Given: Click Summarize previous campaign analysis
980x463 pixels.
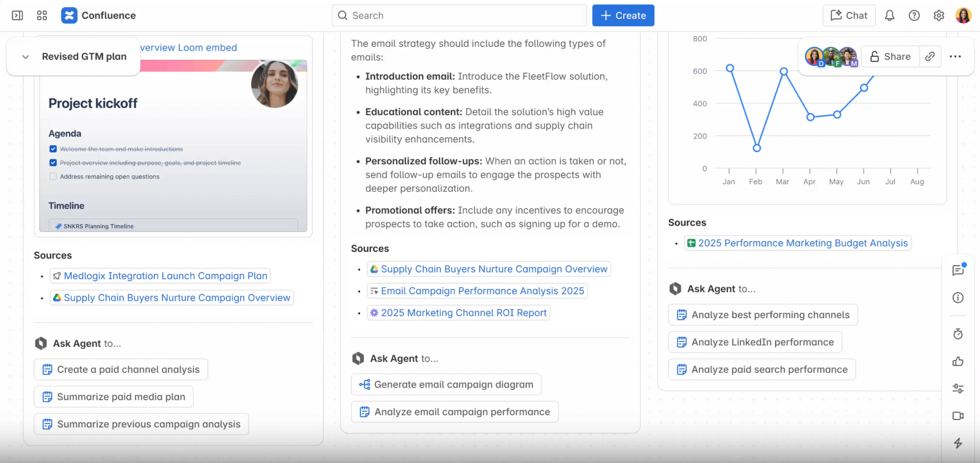Looking at the screenshot, I should [141, 424].
